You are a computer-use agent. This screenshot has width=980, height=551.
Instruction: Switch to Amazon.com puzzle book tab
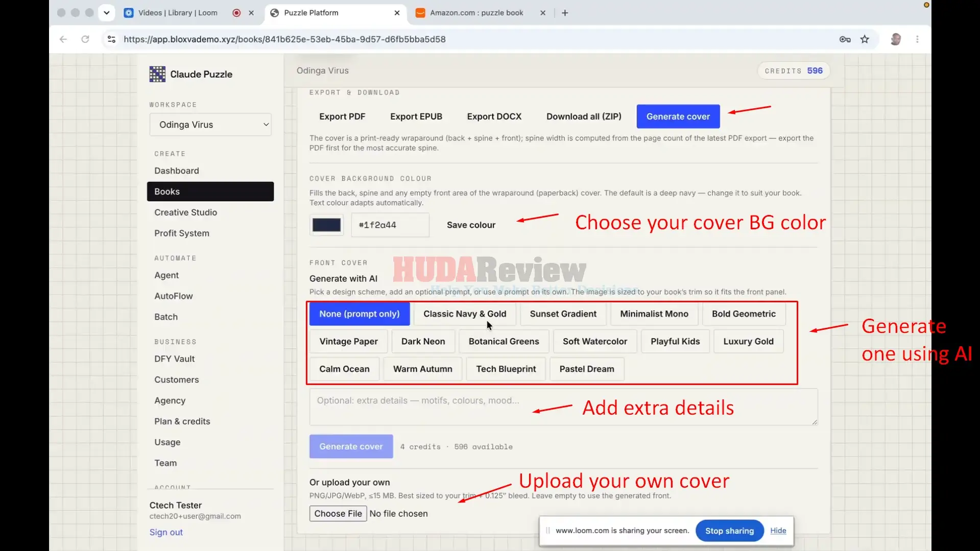(476, 13)
